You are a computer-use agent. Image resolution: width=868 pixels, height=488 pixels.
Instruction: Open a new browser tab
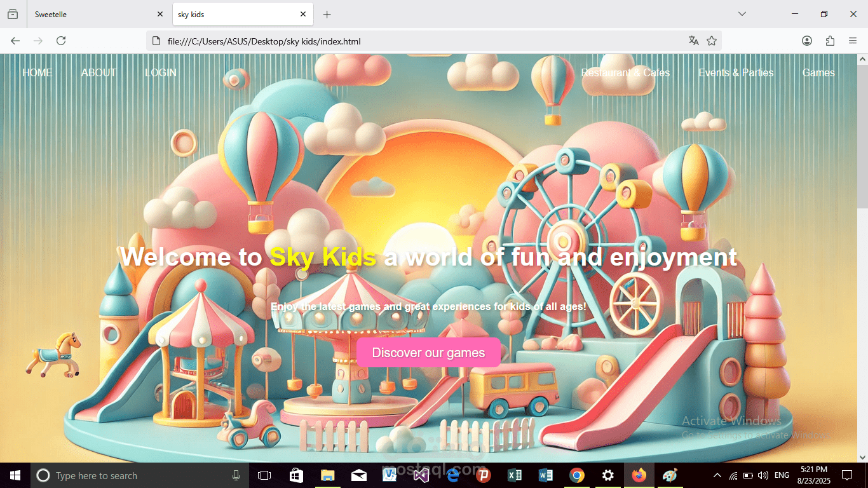327,14
